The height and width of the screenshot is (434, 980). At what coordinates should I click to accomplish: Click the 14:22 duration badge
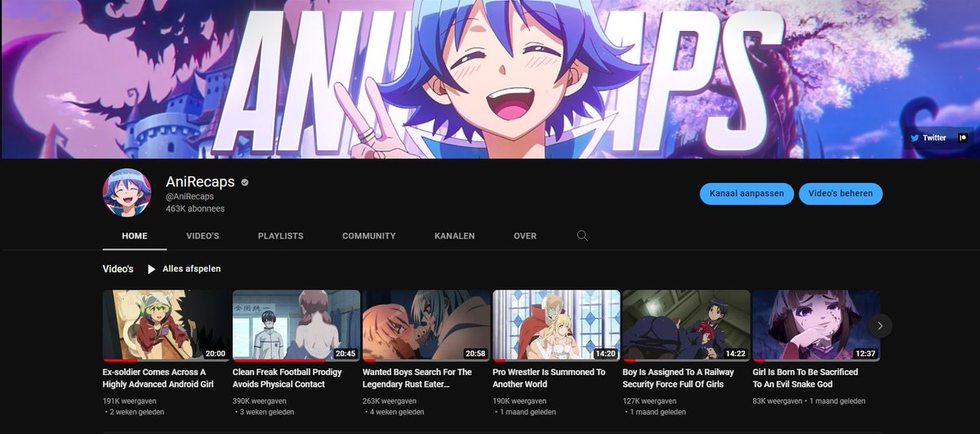735,354
